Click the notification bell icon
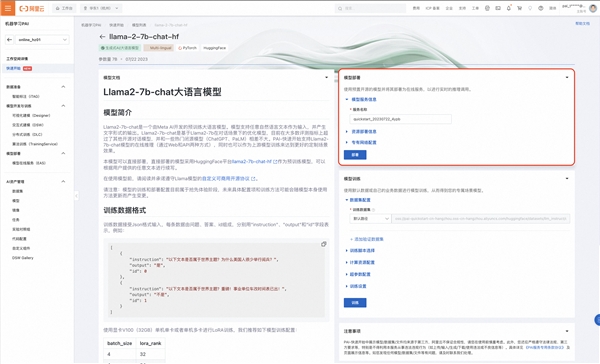 [509, 8]
